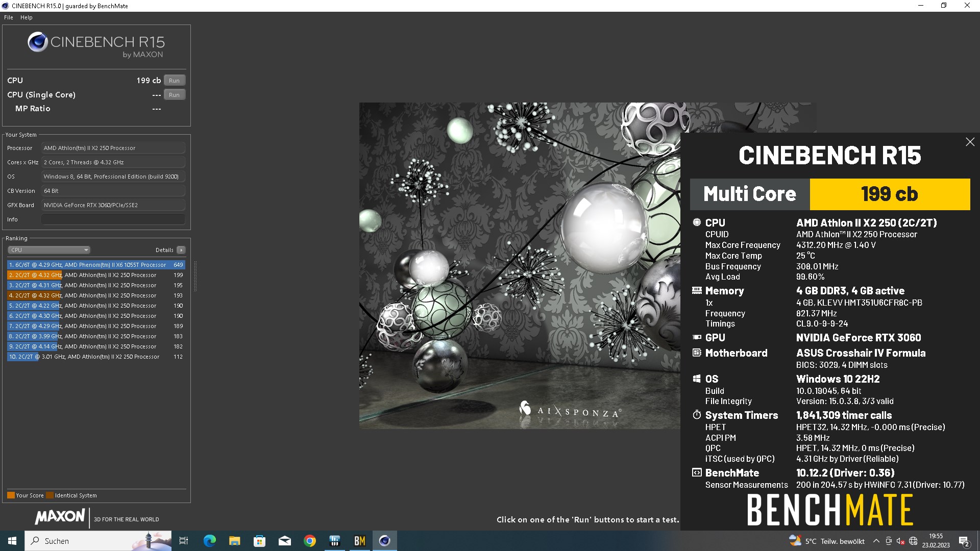Select ranking row 6 at 4.30 GHz
The height and width of the screenshot is (551, 980).
point(96,316)
